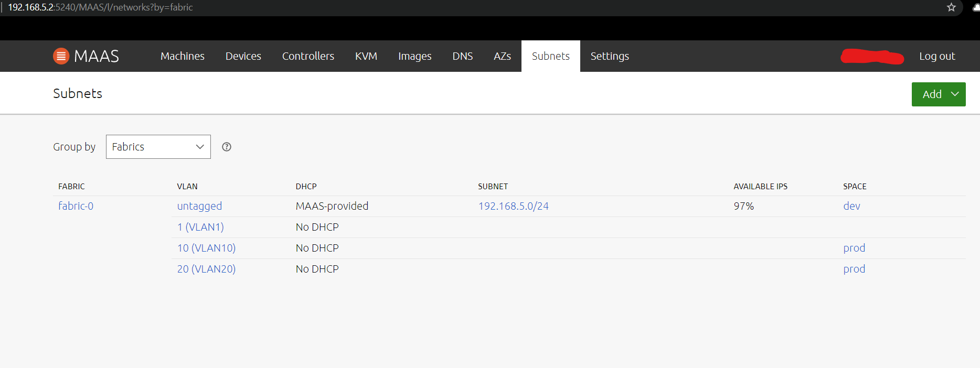Click the Group by help icon
The width and height of the screenshot is (980, 368).
pos(227,147)
